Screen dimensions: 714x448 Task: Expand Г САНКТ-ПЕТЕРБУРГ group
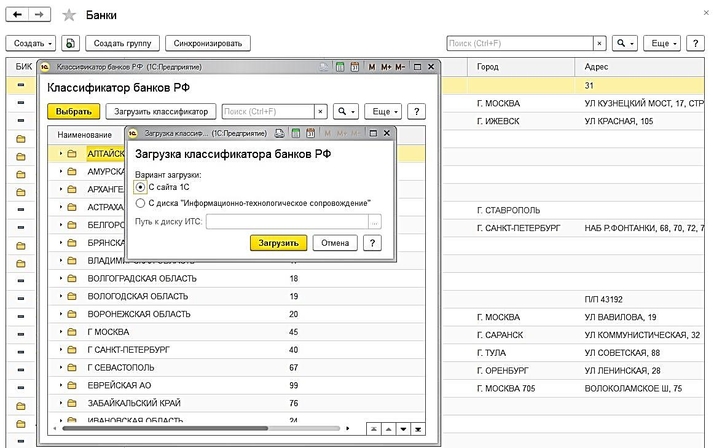point(61,350)
